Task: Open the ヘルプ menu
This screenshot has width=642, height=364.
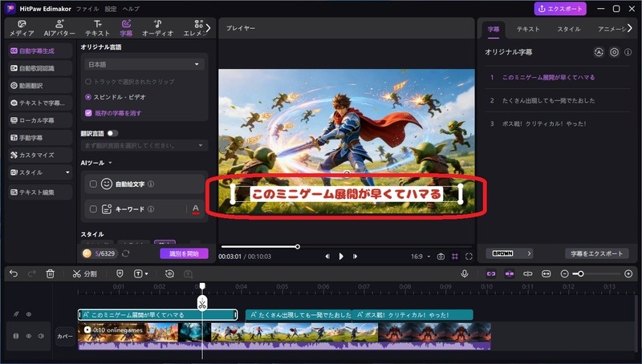Action: tap(131, 9)
